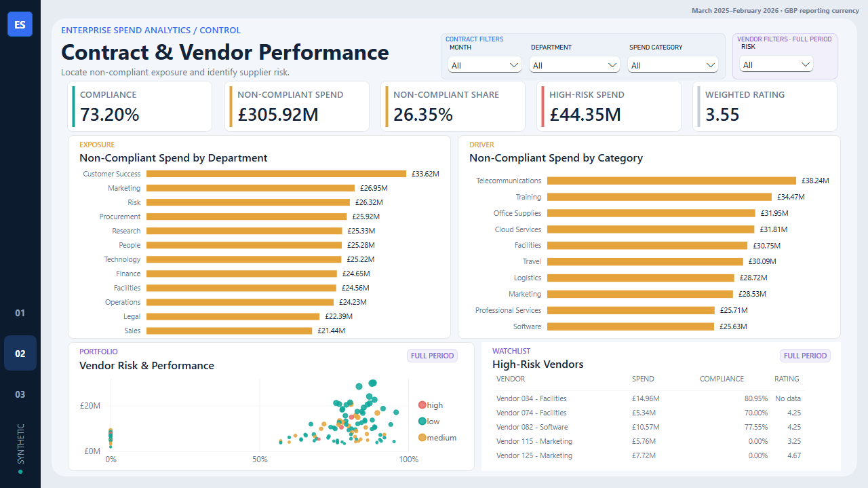Click the Professional Services category bar

[631, 310]
